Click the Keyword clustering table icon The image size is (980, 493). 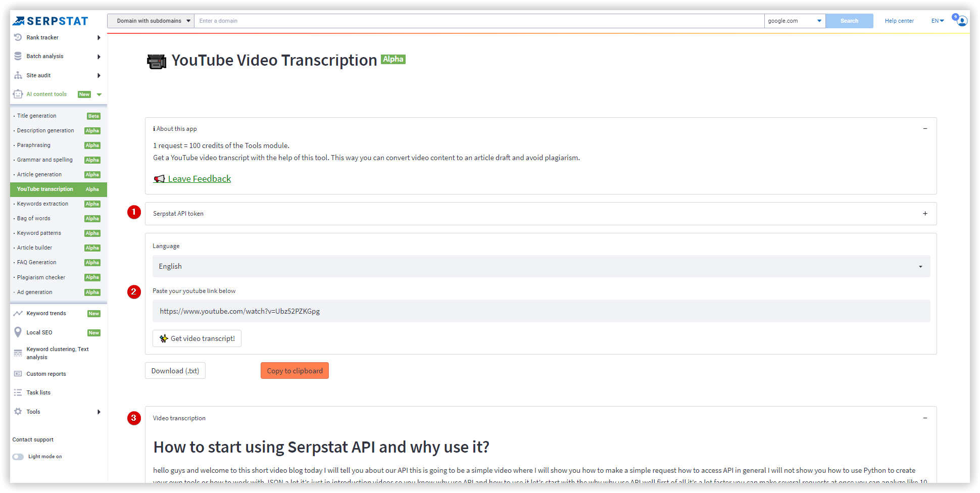pyautogui.click(x=18, y=353)
